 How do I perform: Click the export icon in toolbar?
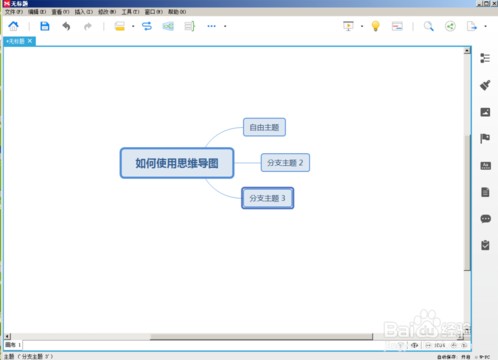[x=472, y=26]
